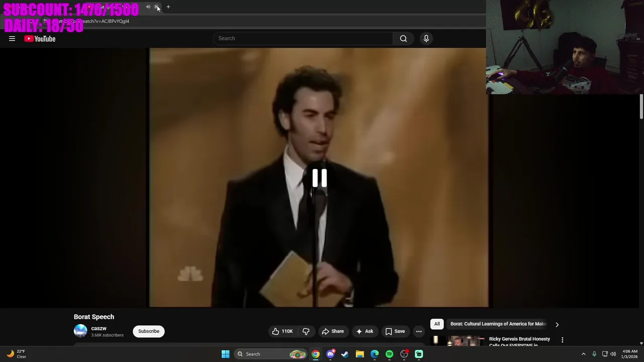Select the All filter chip

pos(437,324)
